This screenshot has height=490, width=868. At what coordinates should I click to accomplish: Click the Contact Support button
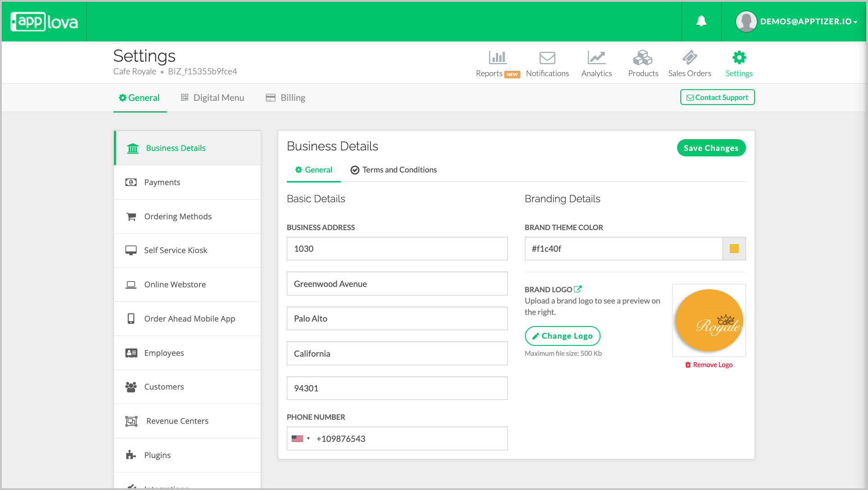tap(717, 97)
